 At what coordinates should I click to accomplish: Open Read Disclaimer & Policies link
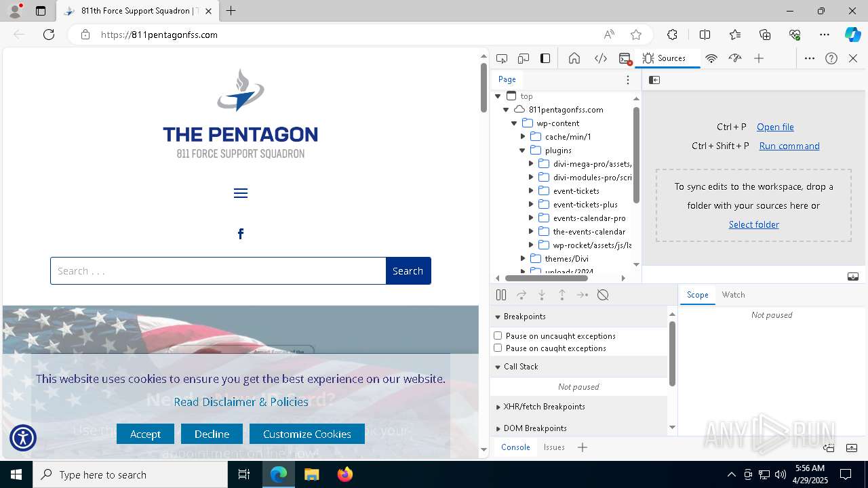241,402
